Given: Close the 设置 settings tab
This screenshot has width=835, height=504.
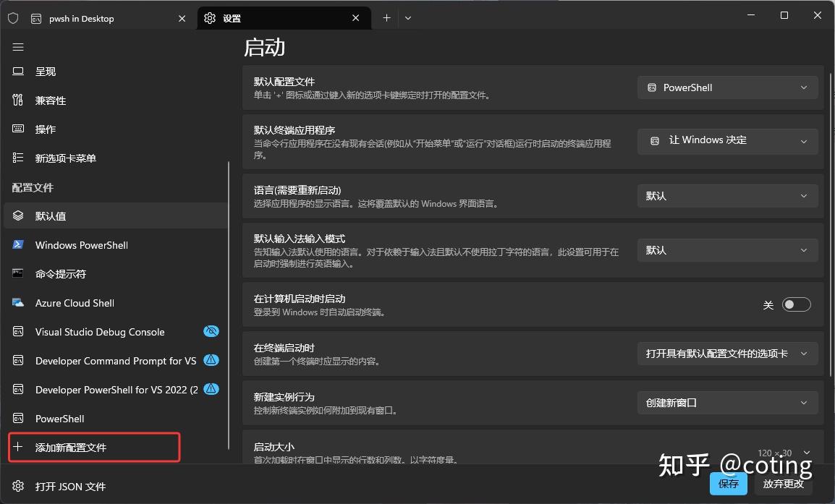Looking at the screenshot, I should 356,18.
